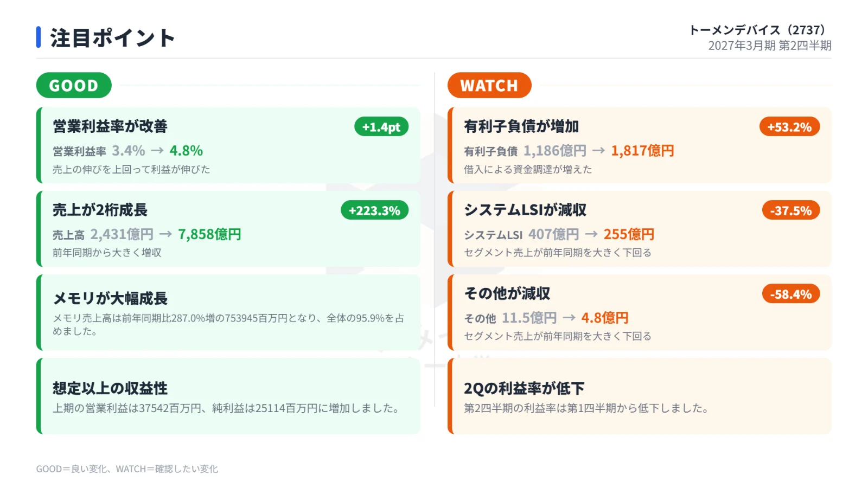The image size is (868, 488).
Task: Click the value 7,858億円
Action: (210, 234)
